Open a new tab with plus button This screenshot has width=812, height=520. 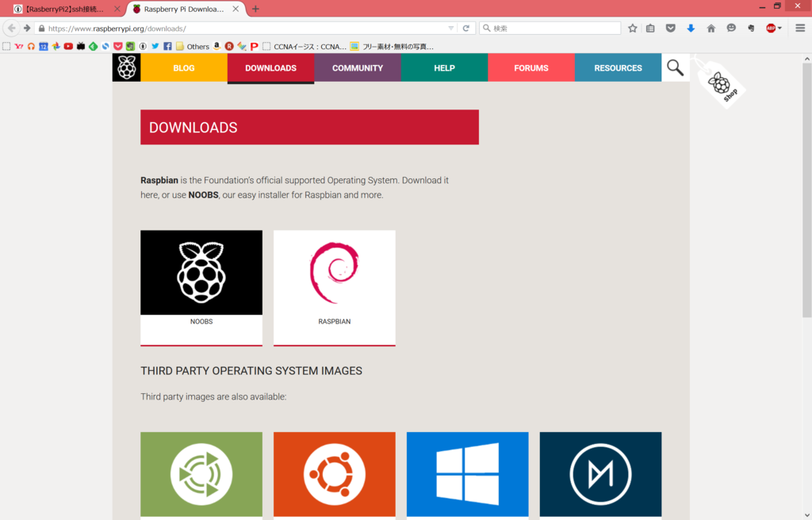pos(255,9)
